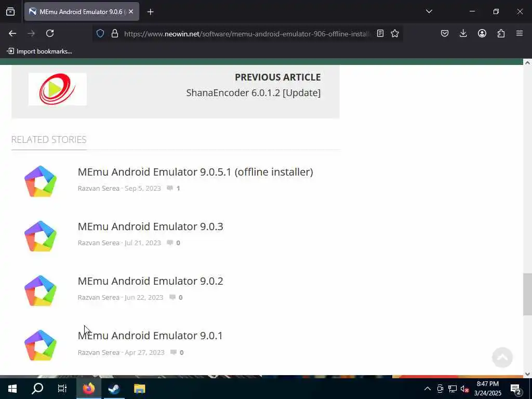Expand the list all tabs dropdown
The height and width of the screenshot is (399, 532).
tap(429, 11)
